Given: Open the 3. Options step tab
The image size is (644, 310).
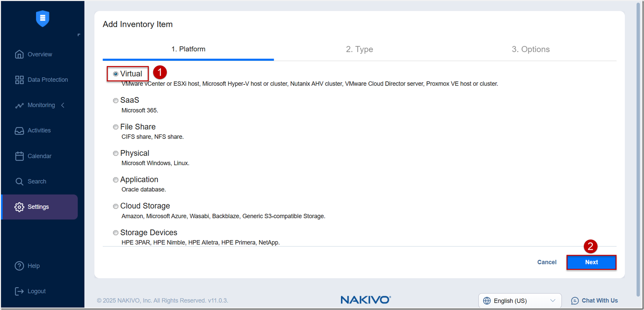Looking at the screenshot, I should click(531, 49).
